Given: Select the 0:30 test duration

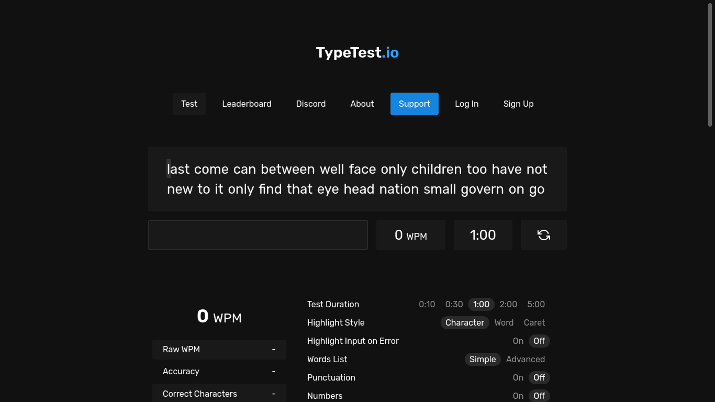Looking at the screenshot, I should [454, 304].
